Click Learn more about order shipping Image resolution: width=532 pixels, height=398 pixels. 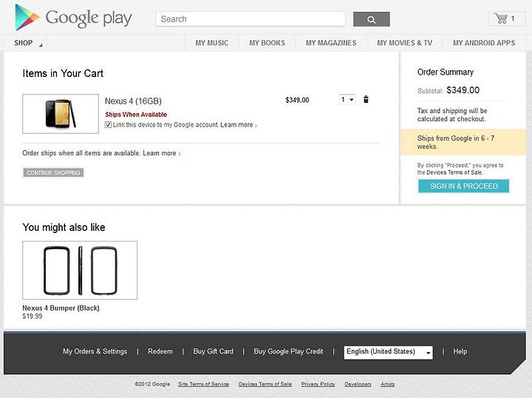point(161,153)
